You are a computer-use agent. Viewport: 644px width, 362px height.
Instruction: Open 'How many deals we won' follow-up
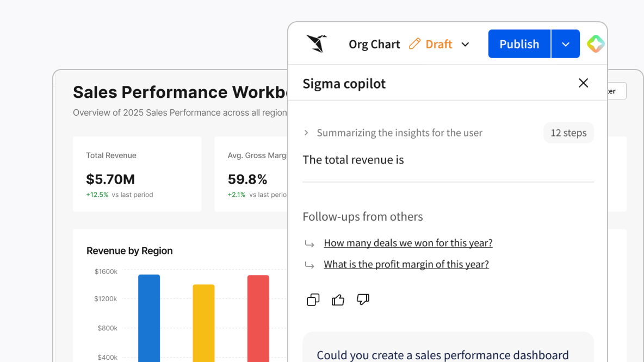tap(408, 243)
